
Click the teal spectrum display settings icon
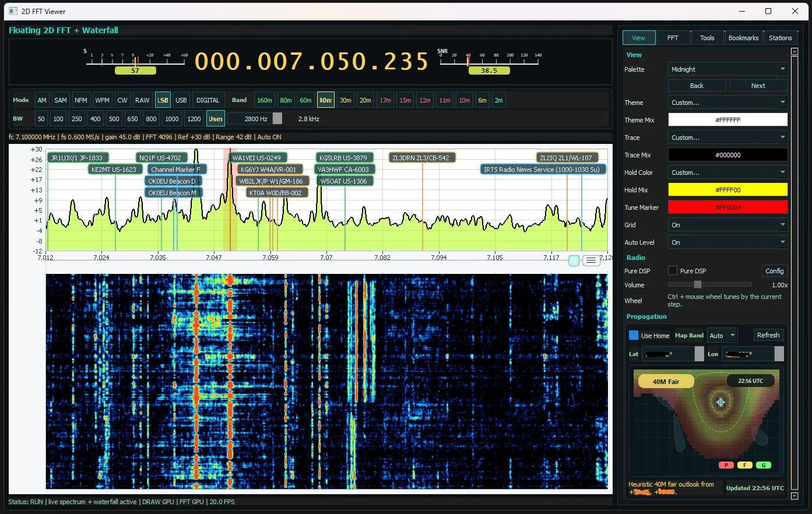pos(574,260)
